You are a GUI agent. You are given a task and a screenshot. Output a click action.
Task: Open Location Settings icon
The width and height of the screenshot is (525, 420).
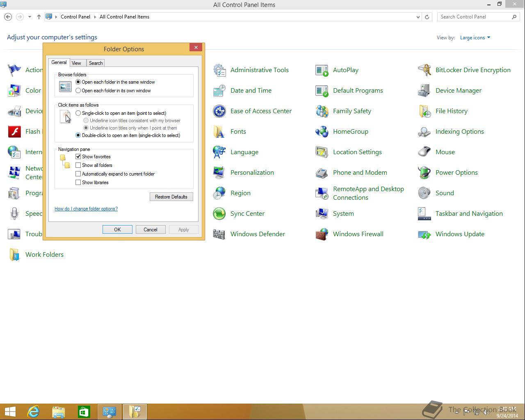(322, 152)
